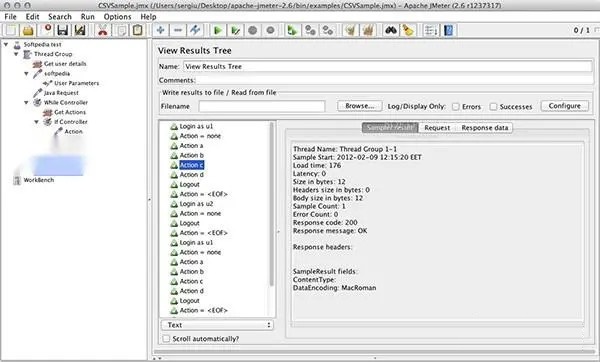Image resolution: width=600 pixels, height=362 pixels.
Task: Collapse the softpedia sampler node
Action: (x=26, y=73)
